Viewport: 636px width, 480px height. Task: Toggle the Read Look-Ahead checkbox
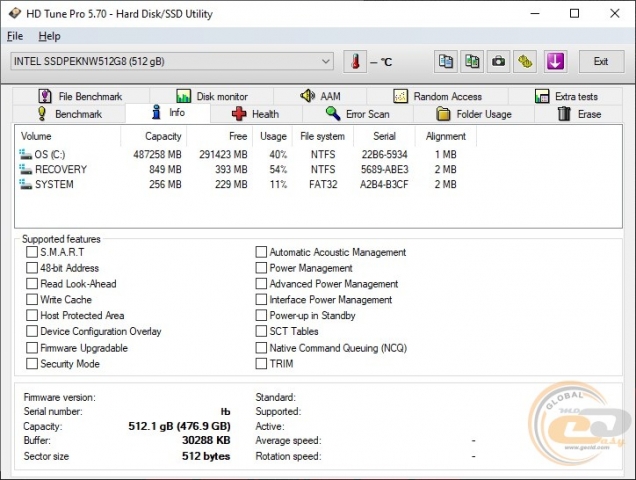pos(32,284)
